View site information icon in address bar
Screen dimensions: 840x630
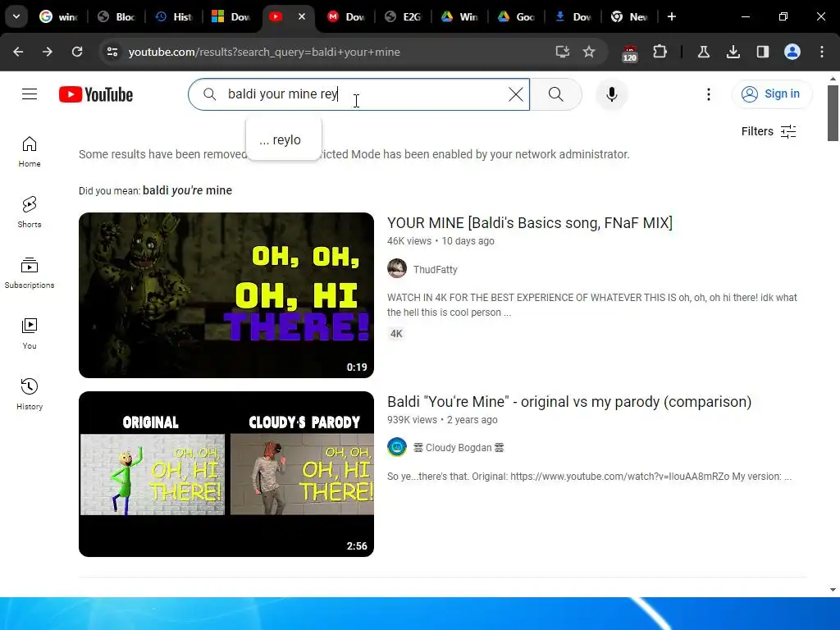[x=112, y=52]
